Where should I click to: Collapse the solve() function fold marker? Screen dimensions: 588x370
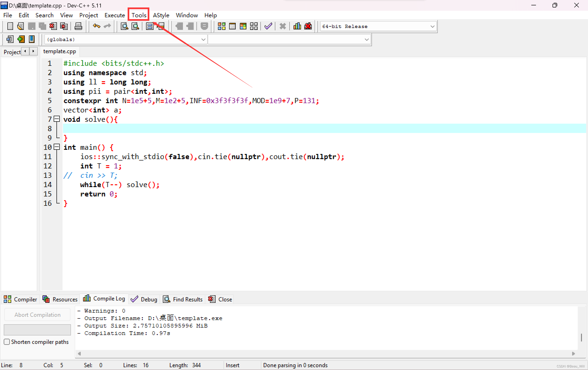point(57,119)
